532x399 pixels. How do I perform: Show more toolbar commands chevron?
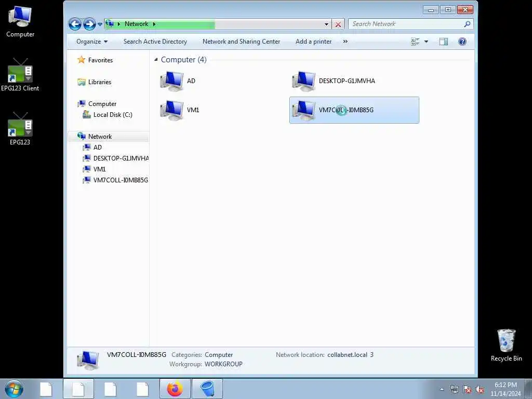click(x=345, y=42)
